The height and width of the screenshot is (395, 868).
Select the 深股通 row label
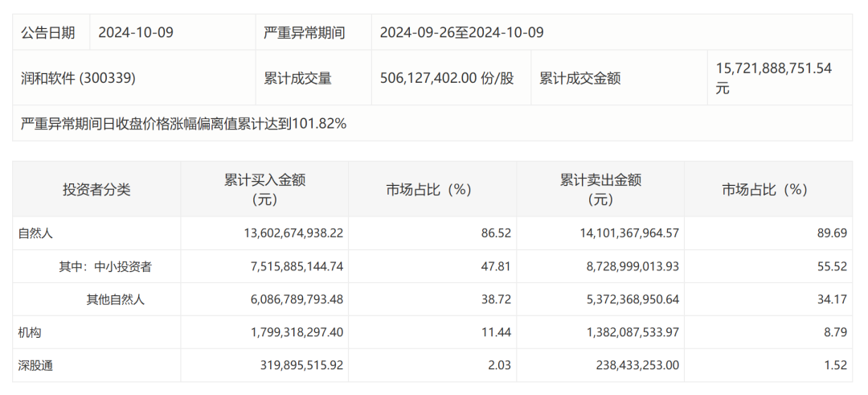(35, 365)
